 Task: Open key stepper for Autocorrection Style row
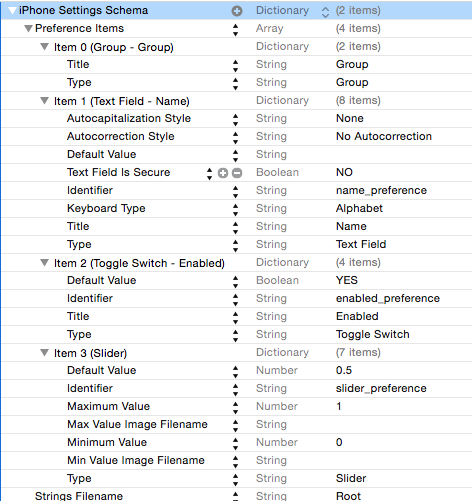click(x=235, y=137)
